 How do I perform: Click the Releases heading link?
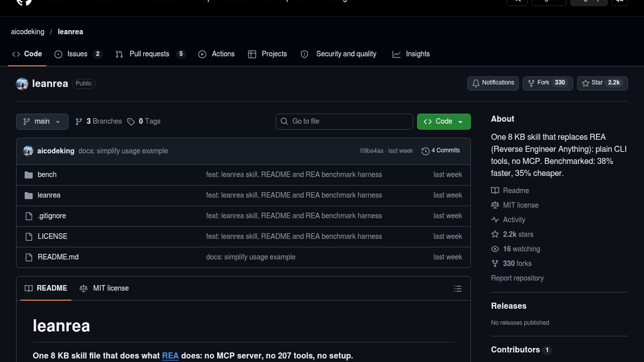508,306
